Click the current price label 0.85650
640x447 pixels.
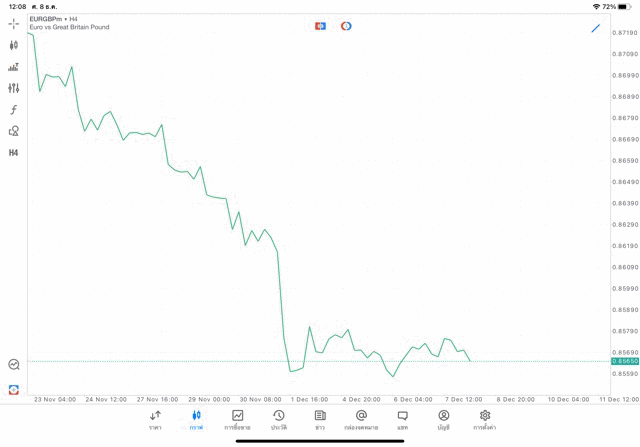[624, 361]
